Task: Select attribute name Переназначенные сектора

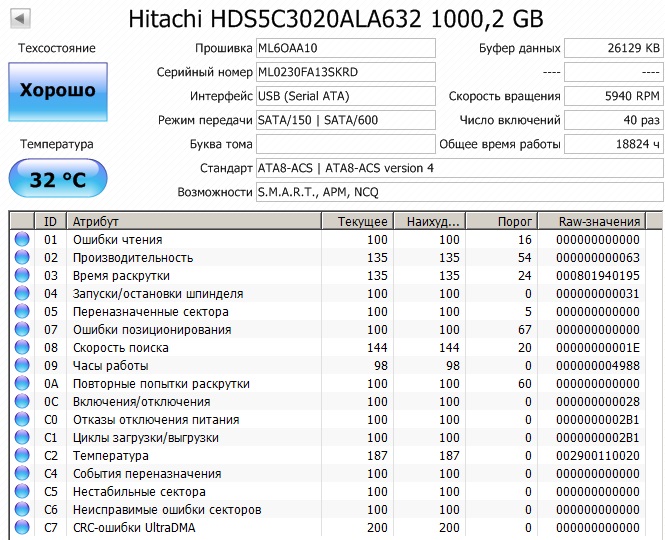Action: 151,312
